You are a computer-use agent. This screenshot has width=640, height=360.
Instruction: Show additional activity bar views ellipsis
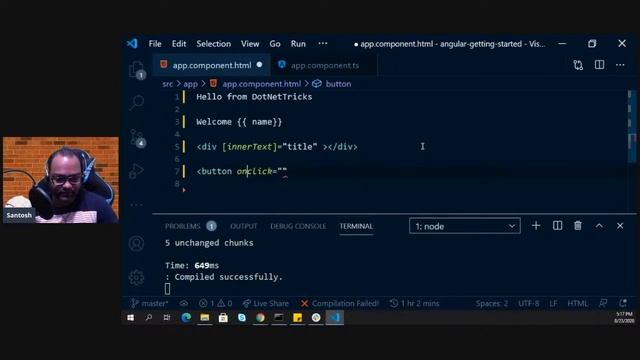click(136, 205)
